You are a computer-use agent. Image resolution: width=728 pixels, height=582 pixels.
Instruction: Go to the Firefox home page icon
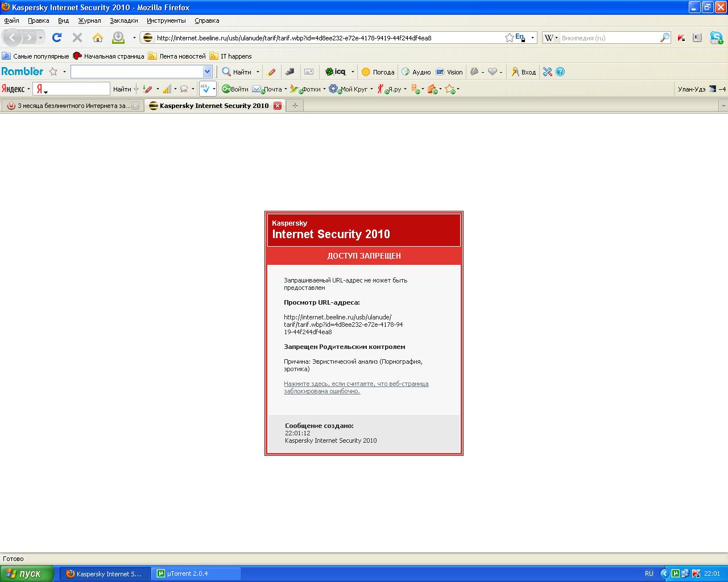point(98,38)
